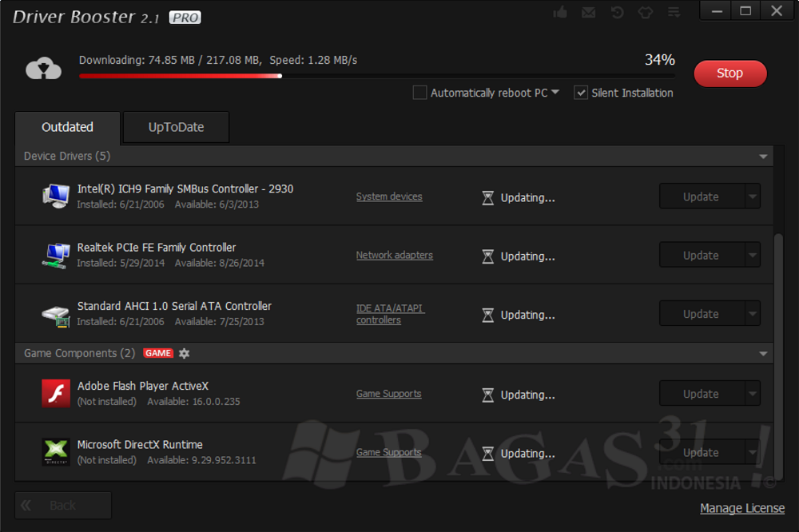Image resolution: width=799 pixels, height=532 pixels.
Task: Open the feedback envelope icon
Action: [589, 12]
